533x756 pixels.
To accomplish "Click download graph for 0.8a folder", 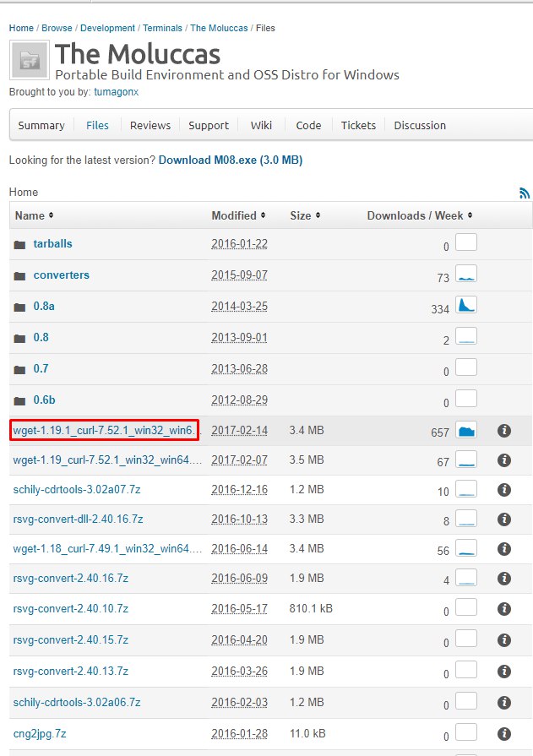I will (x=466, y=305).
